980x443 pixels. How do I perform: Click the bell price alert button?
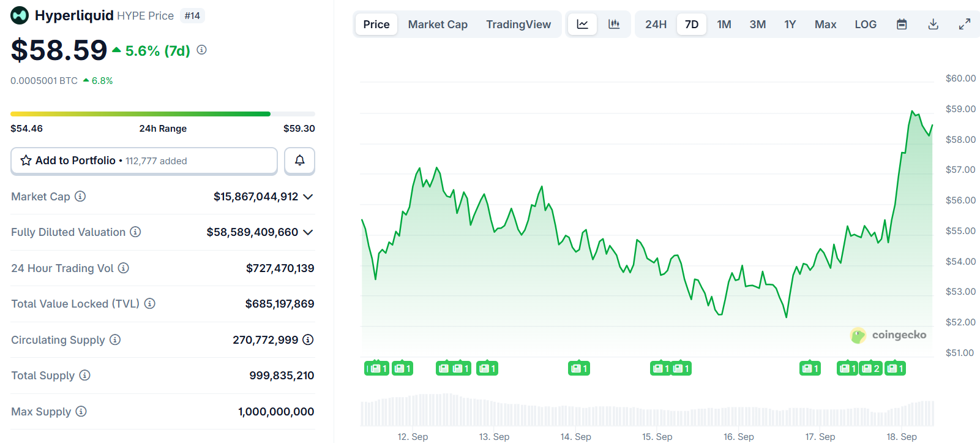click(x=299, y=161)
